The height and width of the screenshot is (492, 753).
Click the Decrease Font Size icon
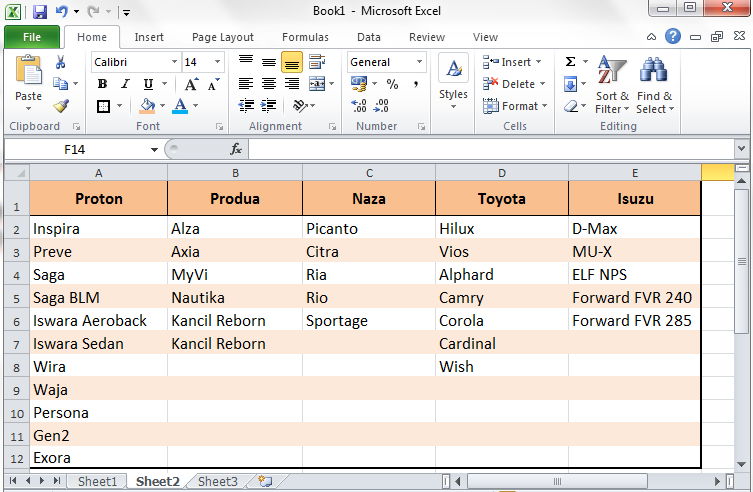click(x=213, y=84)
